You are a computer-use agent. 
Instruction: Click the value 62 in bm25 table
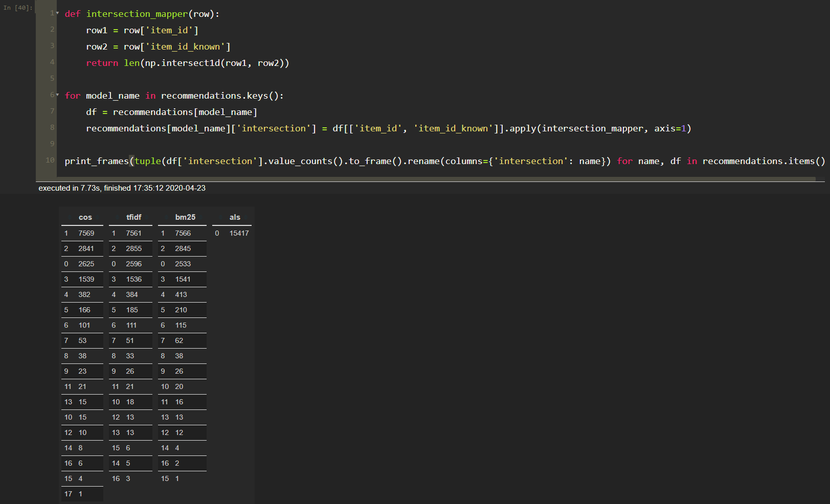(179, 340)
